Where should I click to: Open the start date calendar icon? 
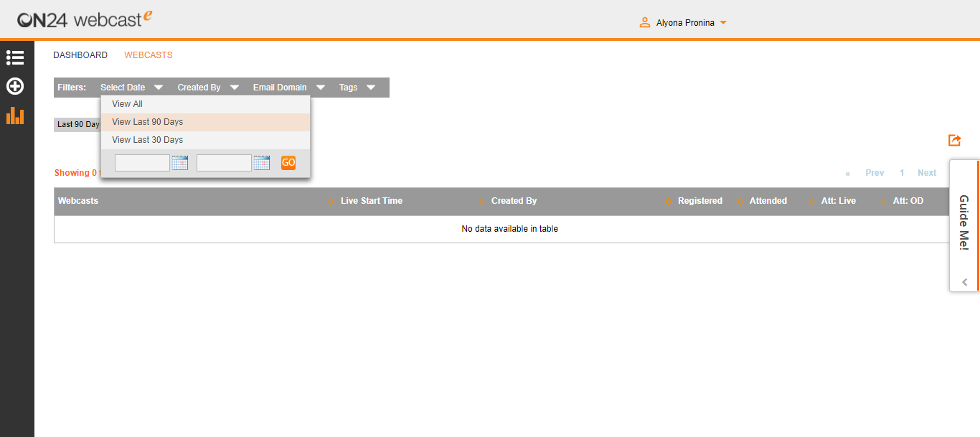180,163
